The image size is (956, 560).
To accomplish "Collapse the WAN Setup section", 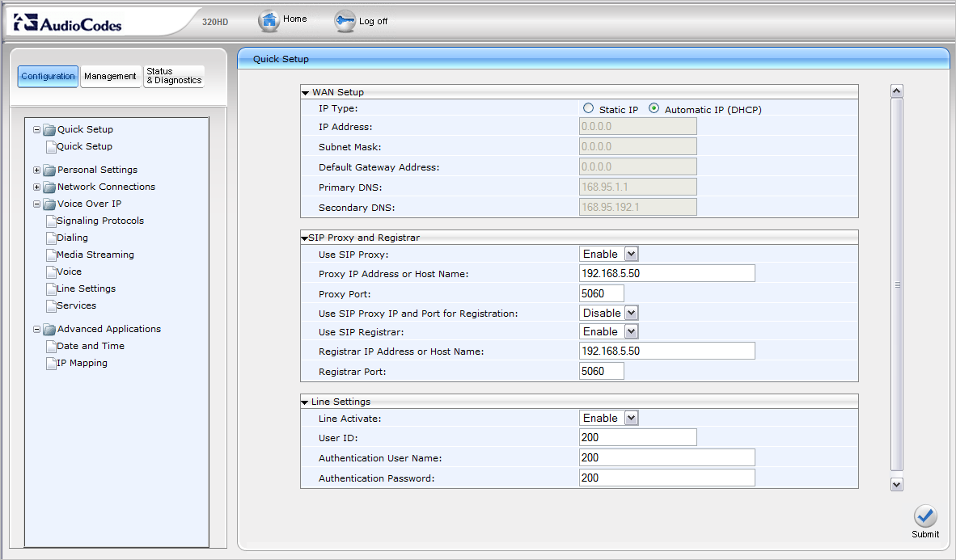I will [306, 93].
